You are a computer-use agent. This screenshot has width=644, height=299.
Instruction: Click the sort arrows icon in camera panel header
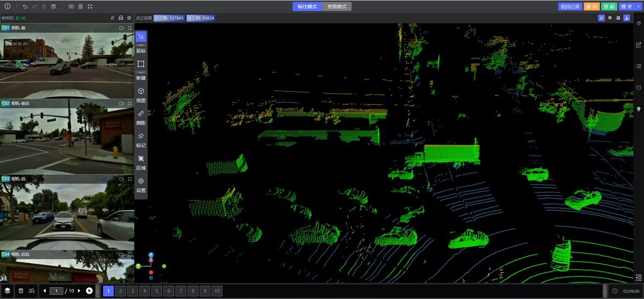pos(112,18)
